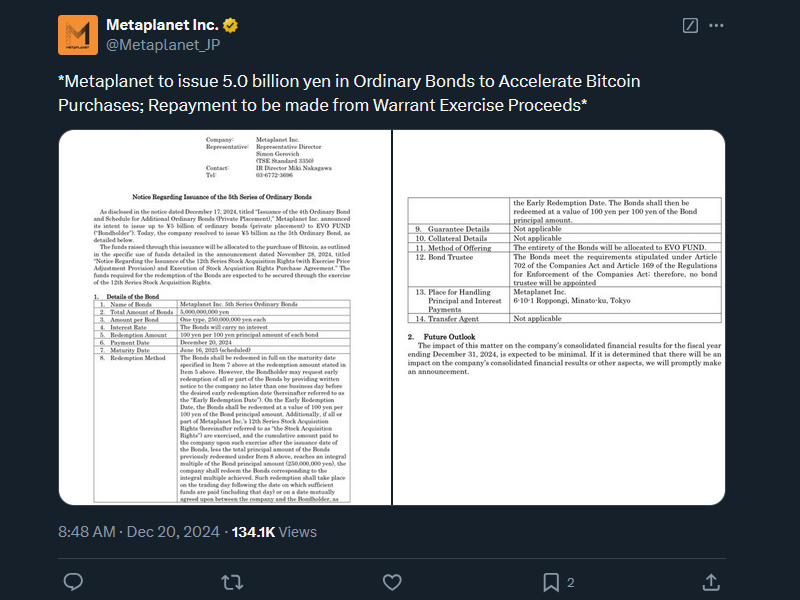Click the Grok icon on the post
The height and width of the screenshot is (600, 800).
pos(690,26)
